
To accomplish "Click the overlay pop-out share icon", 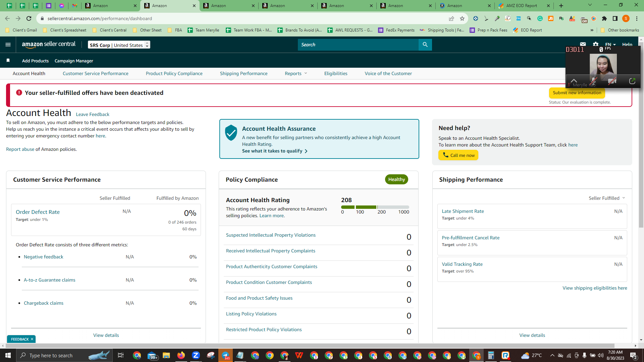I will [x=632, y=81].
